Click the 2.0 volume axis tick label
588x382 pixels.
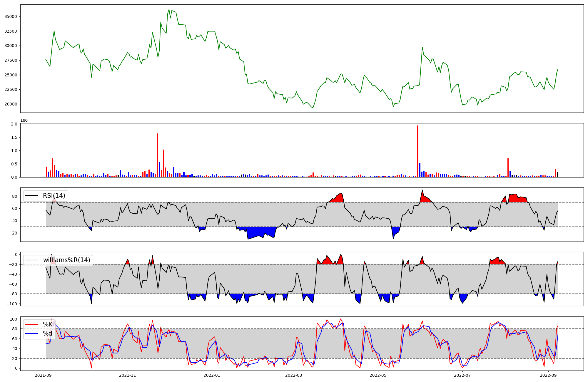pos(14,124)
